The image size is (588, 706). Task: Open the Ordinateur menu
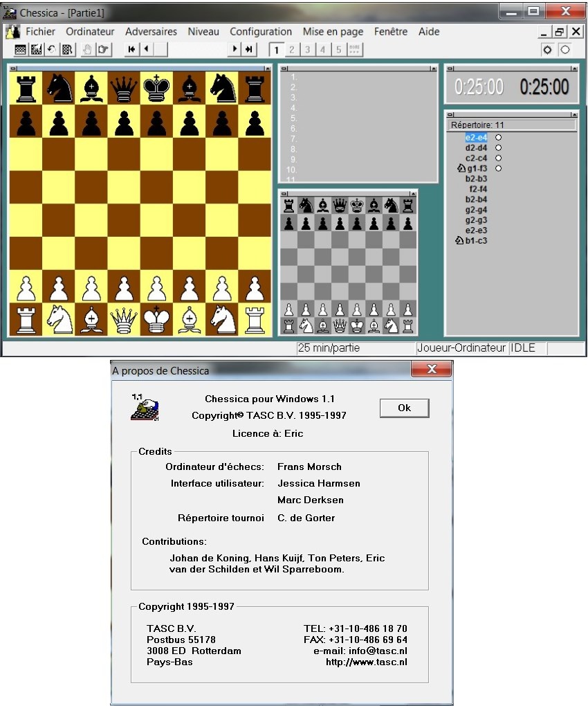(x=90, y=32)
